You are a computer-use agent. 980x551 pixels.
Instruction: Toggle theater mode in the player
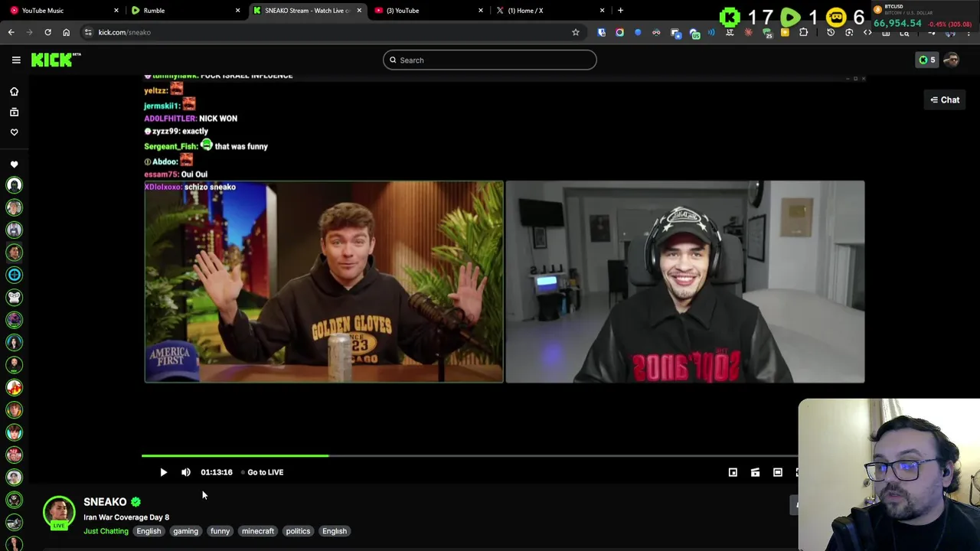(x=777, y=472)
